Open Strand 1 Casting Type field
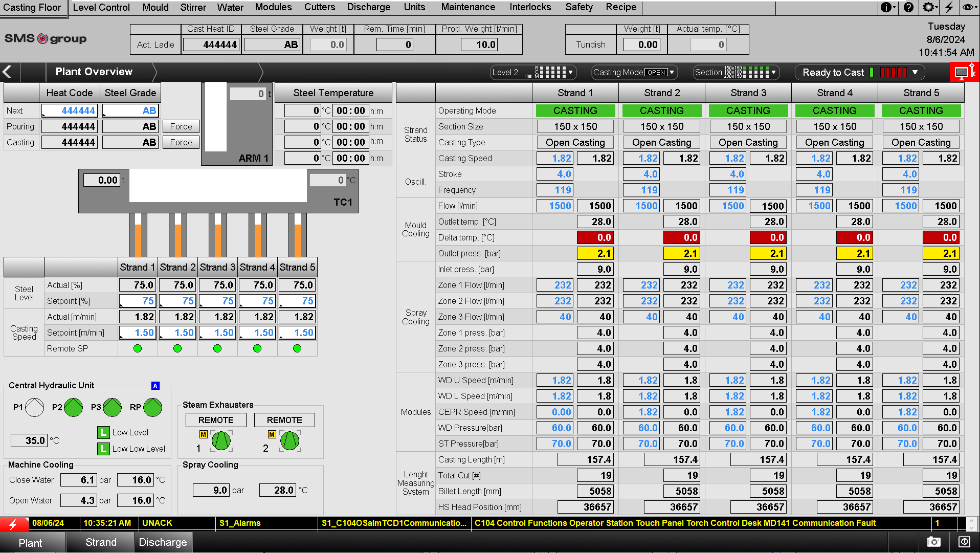The image size is (980, 553). [x=575, y=142]
